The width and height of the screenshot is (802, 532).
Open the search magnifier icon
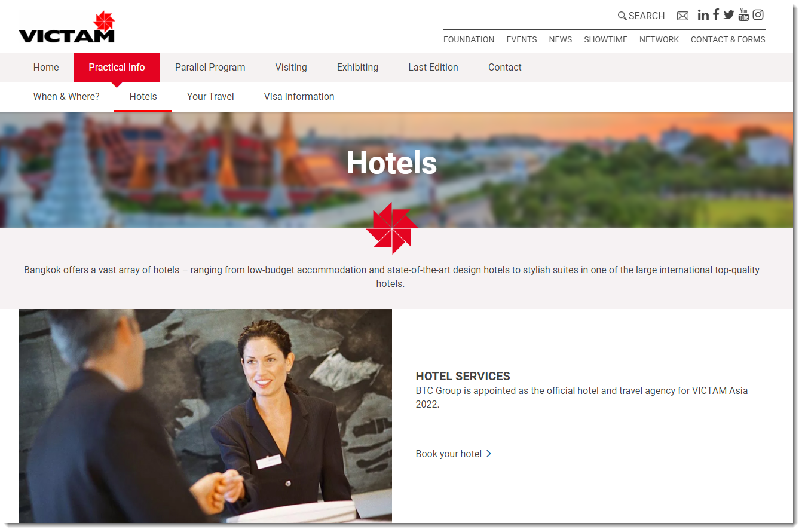click(622, 16)
